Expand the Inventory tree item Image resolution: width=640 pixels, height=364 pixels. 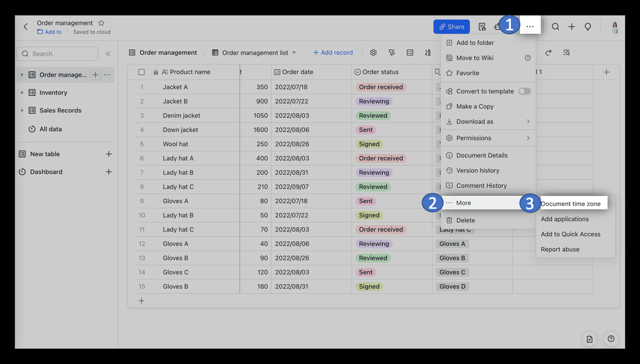[22, 93]
